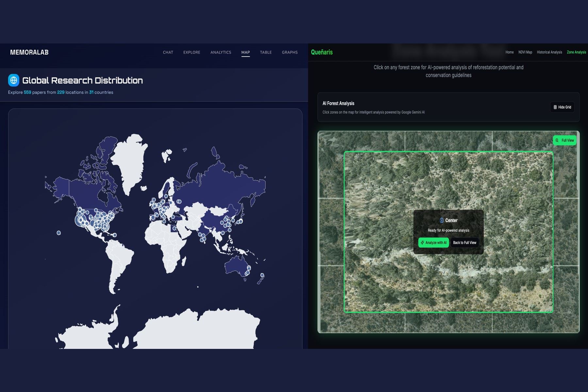Click the MEMORALAB logo
Viewport: 588px width, 392px height.
[x=29, y=52]
